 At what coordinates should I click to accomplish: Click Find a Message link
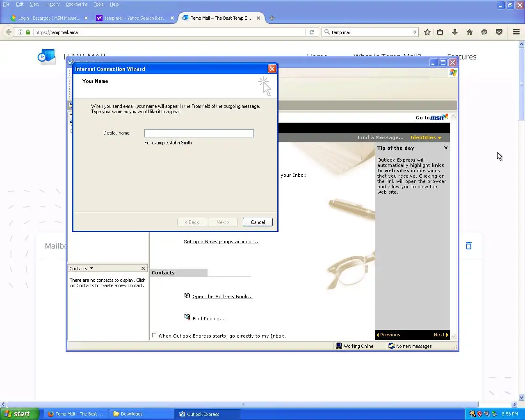click(380, 137)
